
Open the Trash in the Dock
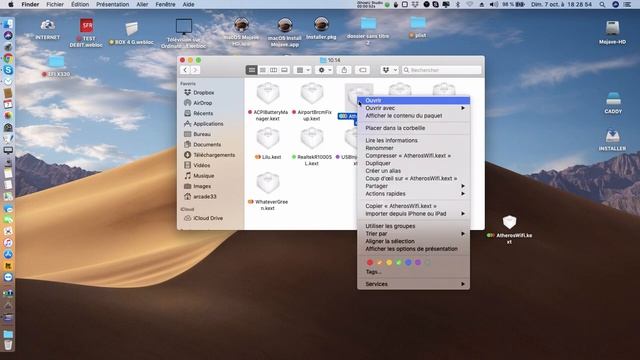[x=8, y=345]
